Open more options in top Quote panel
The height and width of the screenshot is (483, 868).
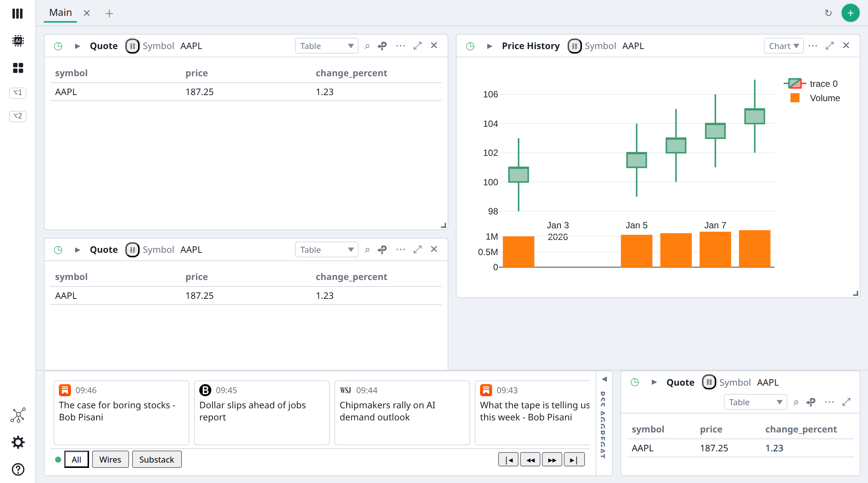[x=401, y=46]
